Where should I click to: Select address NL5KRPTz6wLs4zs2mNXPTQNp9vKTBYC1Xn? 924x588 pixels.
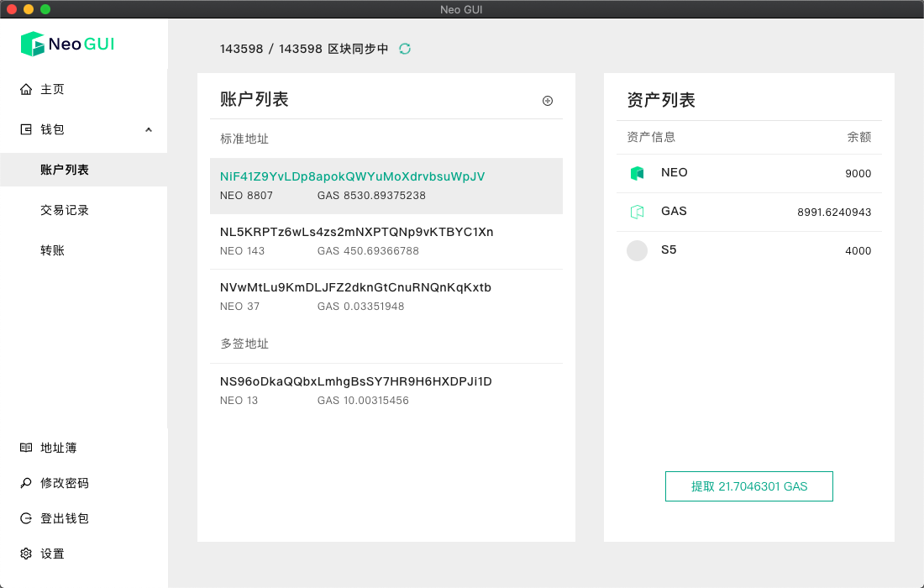tap(356, 232)
